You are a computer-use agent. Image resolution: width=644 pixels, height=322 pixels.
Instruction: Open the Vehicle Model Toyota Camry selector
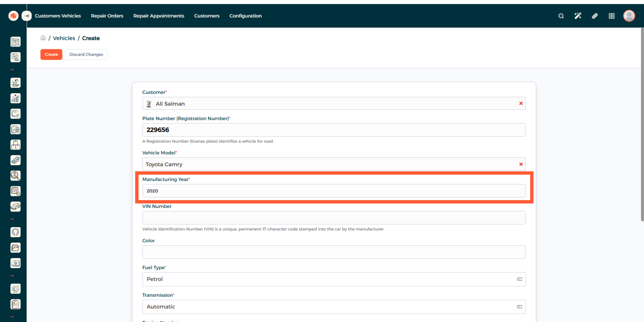point(329,164)
